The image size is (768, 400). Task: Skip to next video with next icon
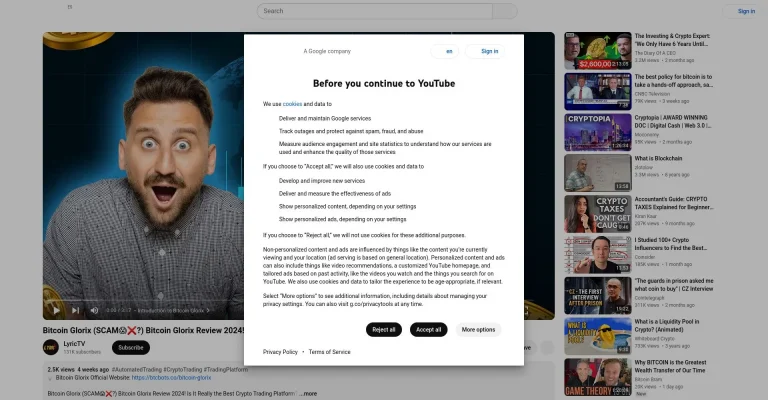(75, 310)
